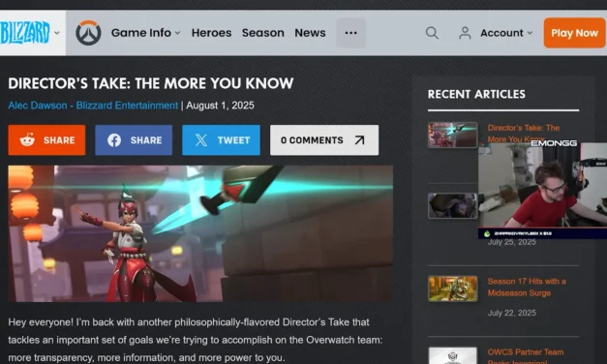Open Season 17 Hits with a Midseason Surge link
Image resolution: width=607 pixels, height=364 pixels.
pyautogui.click(x=527, y=287)
